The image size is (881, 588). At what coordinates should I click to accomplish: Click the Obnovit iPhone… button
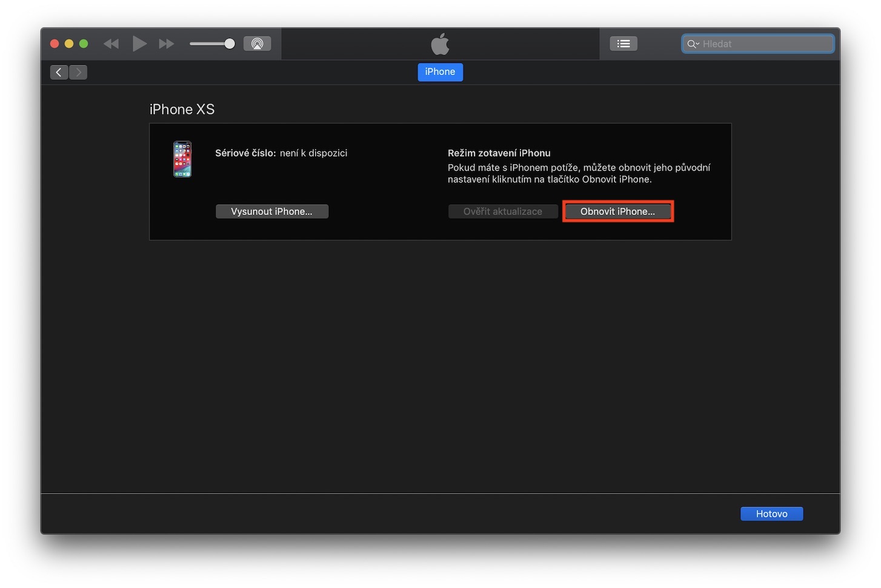click(618, 211)
